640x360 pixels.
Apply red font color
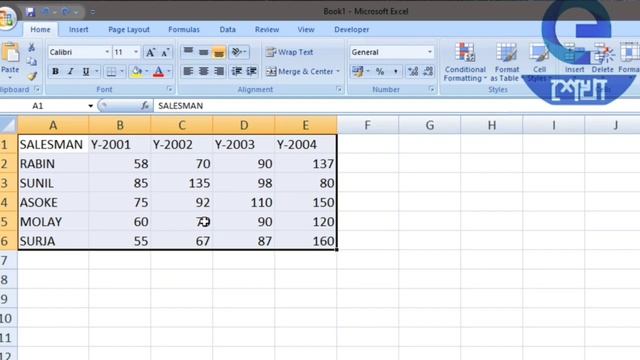(158, 72)
